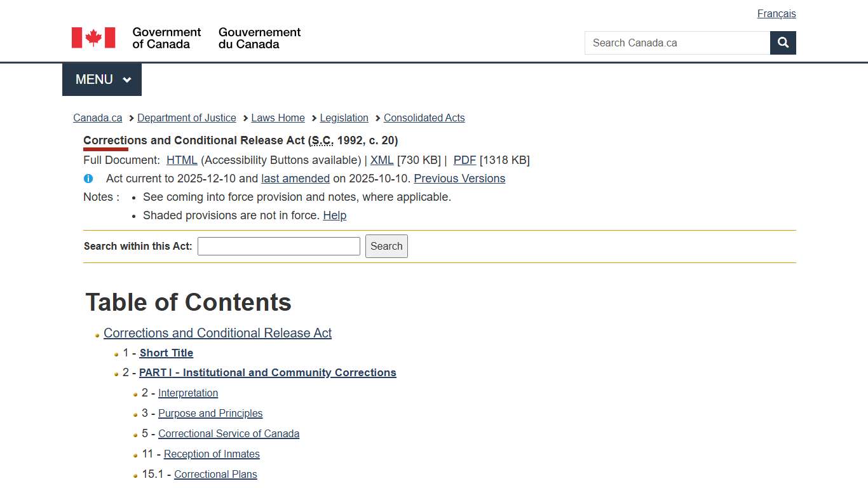This screenshot has height=488, width=868.
Task: Click the magnifying glass search icon
Action: tap(782, 43)
